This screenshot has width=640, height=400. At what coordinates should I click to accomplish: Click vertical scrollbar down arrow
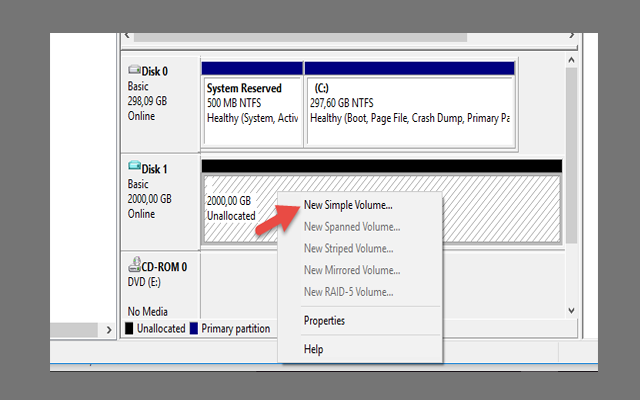(571, 311)
